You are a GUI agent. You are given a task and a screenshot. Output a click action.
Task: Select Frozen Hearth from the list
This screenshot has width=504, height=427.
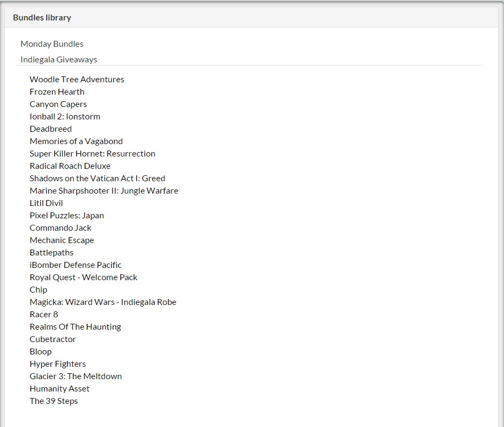coord(57,92)
